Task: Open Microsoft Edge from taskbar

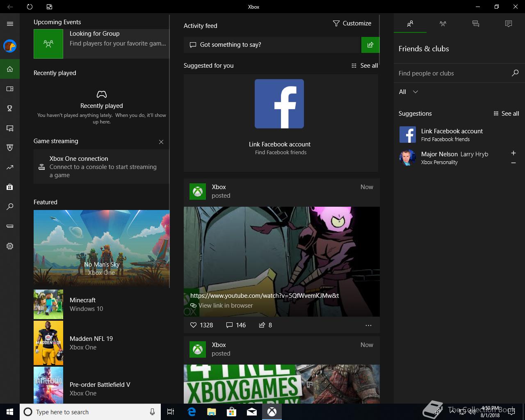Action: pyautogui.click(x=192, y=412)
